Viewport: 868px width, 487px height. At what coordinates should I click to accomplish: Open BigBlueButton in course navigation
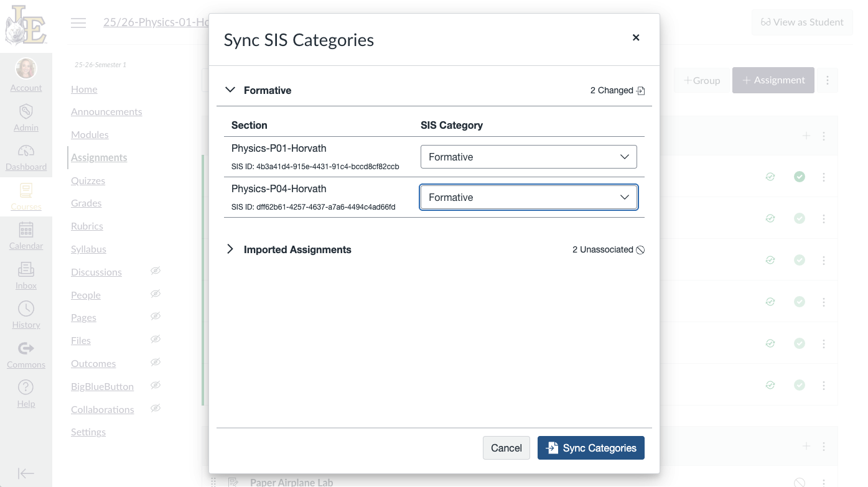[x=102, y=386]
